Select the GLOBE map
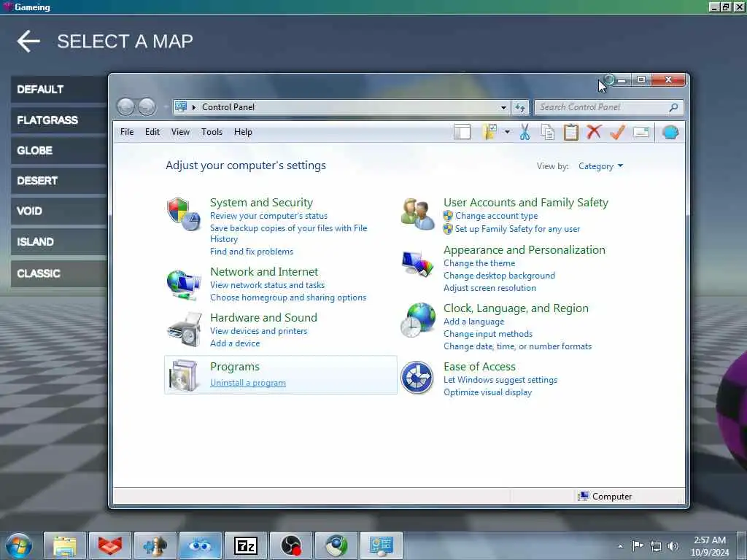 (59, 150)
